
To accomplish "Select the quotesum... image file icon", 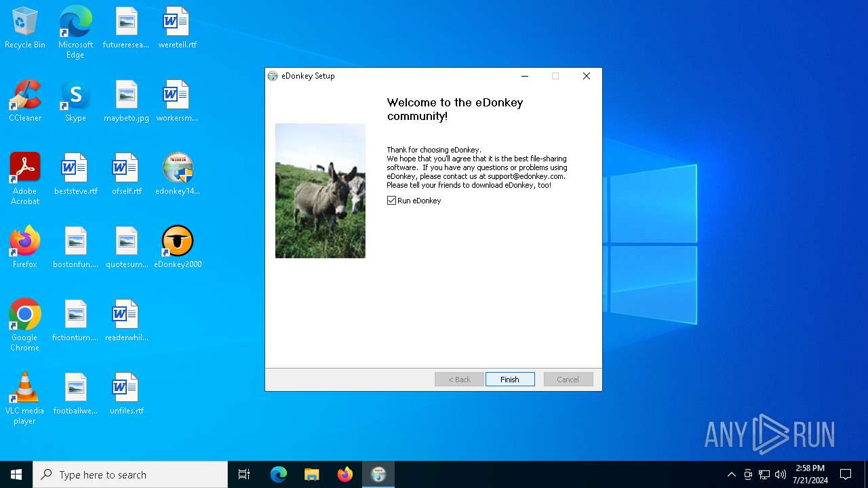I will (x=126, y=248).
